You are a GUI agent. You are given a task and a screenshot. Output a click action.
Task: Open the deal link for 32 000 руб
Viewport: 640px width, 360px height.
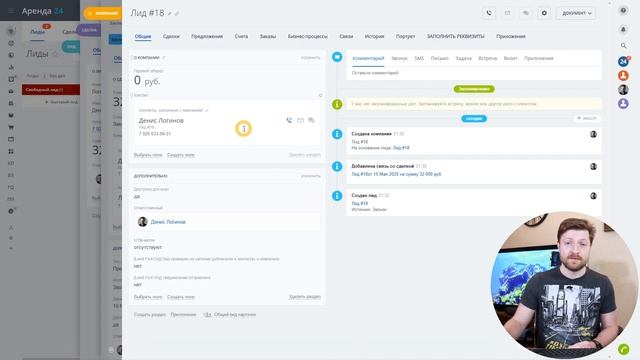tap(396, 174)
